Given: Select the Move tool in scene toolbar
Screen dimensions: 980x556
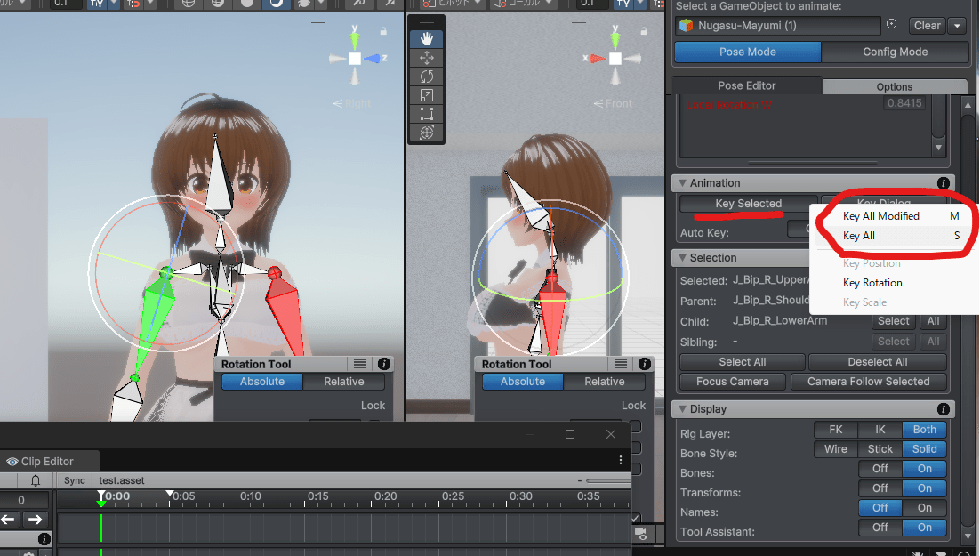Looking at the screenshot, I should click(x=427, y=58).
